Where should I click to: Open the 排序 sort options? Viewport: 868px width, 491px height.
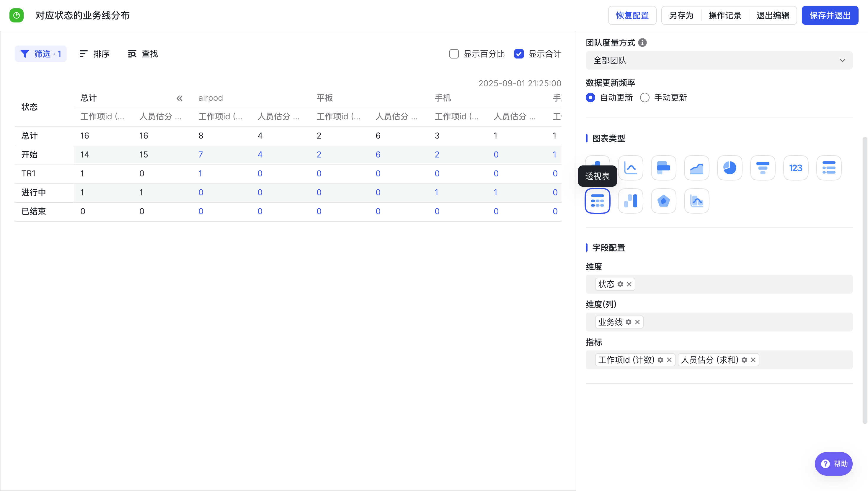coord(95,54)
